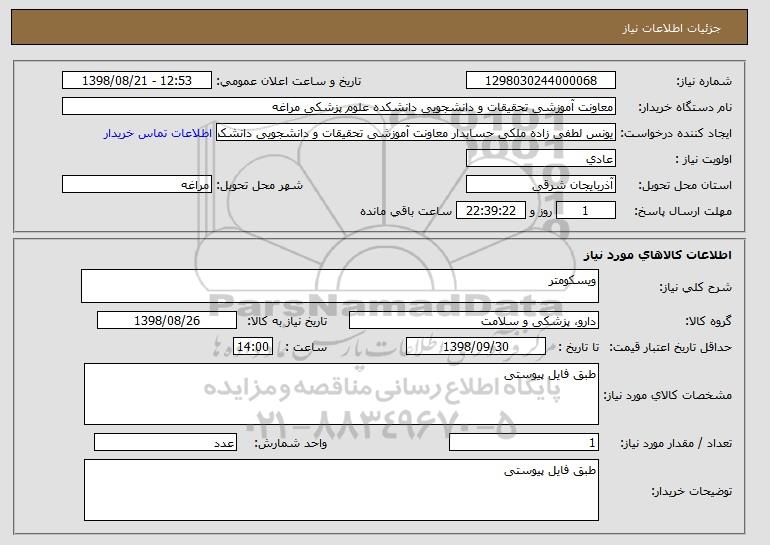Image resolution: width=770 pixels, height=545 pixels.
Task: Click the label شهر محل تحویل
Action: 260,186
